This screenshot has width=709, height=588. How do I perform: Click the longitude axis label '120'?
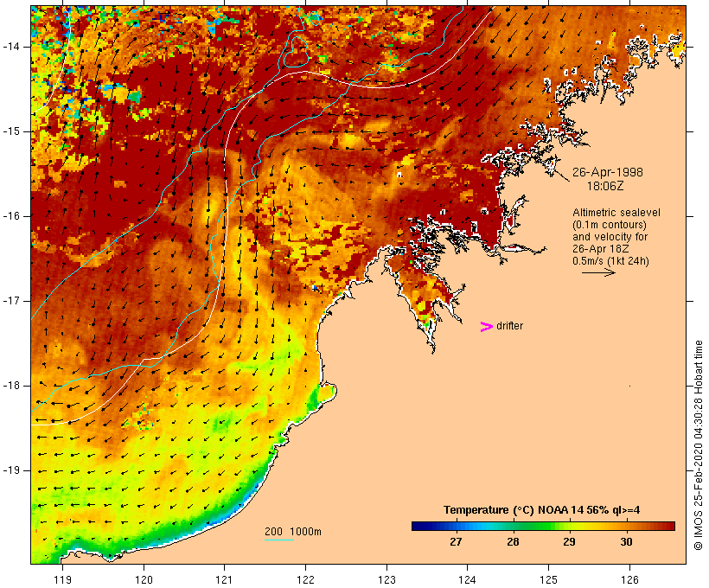pos(144,579)
